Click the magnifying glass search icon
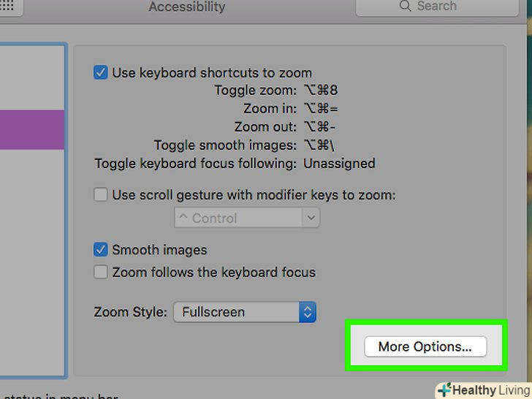532x399 pixels. (405, 7)
